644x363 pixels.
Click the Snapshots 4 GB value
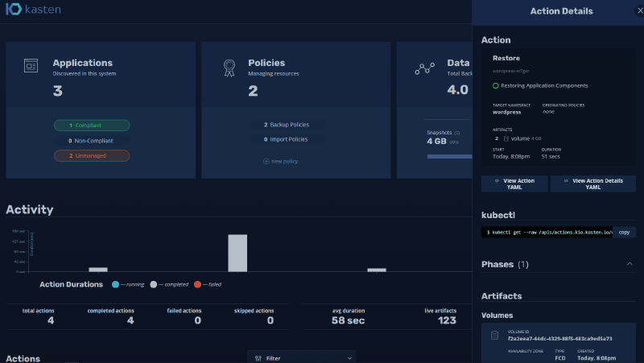coord(436,142)
